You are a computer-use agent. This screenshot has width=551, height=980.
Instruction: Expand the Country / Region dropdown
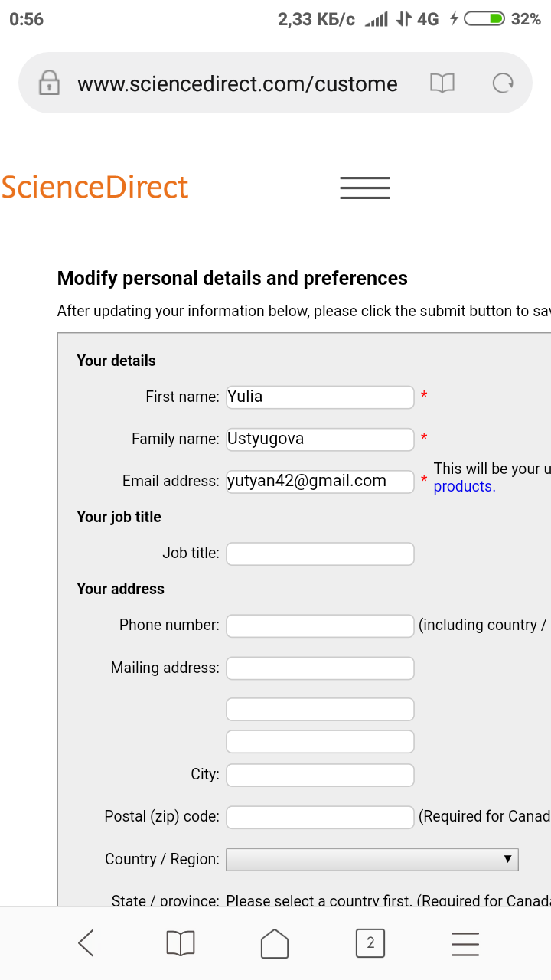372,860
